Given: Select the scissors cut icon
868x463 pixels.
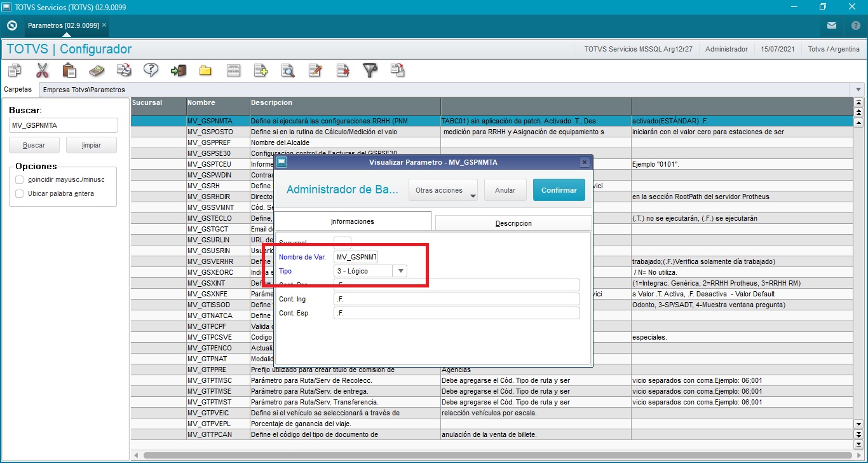Looking at the screenshot, I should 42,70.
